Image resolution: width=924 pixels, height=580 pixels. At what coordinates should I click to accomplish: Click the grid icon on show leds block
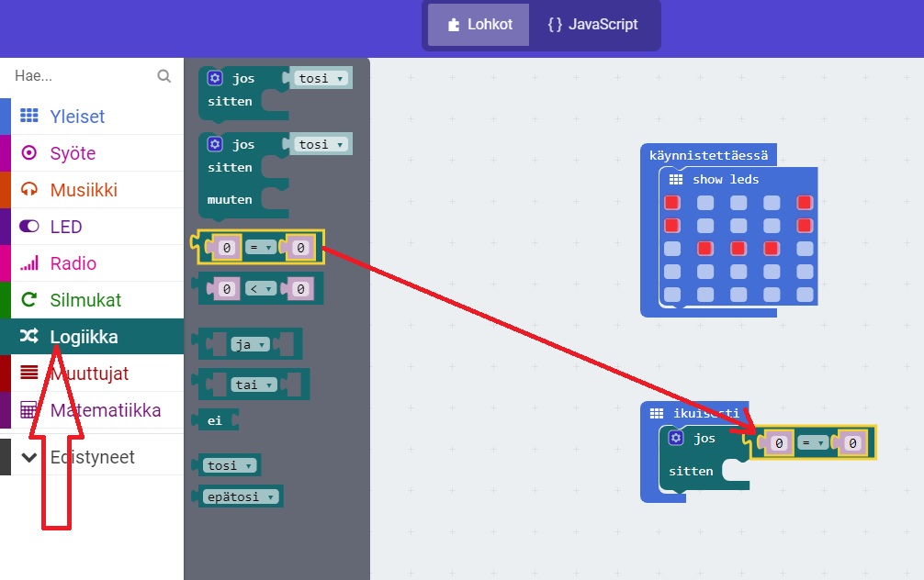676,180
